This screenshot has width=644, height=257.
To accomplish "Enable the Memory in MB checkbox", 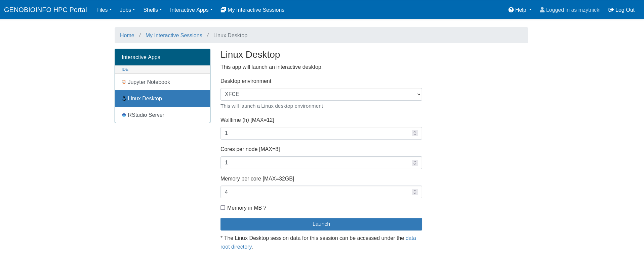I will (x=223, y=208).
